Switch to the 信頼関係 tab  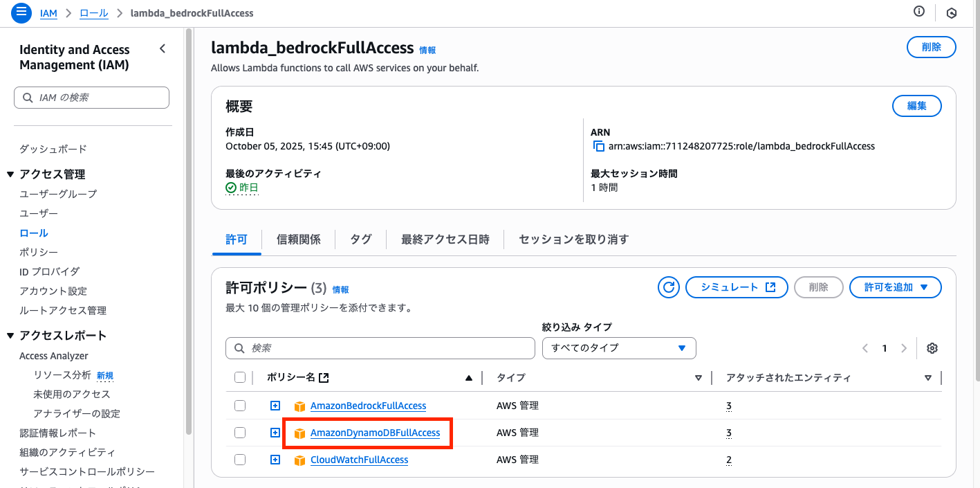click(x=299, y=240)
